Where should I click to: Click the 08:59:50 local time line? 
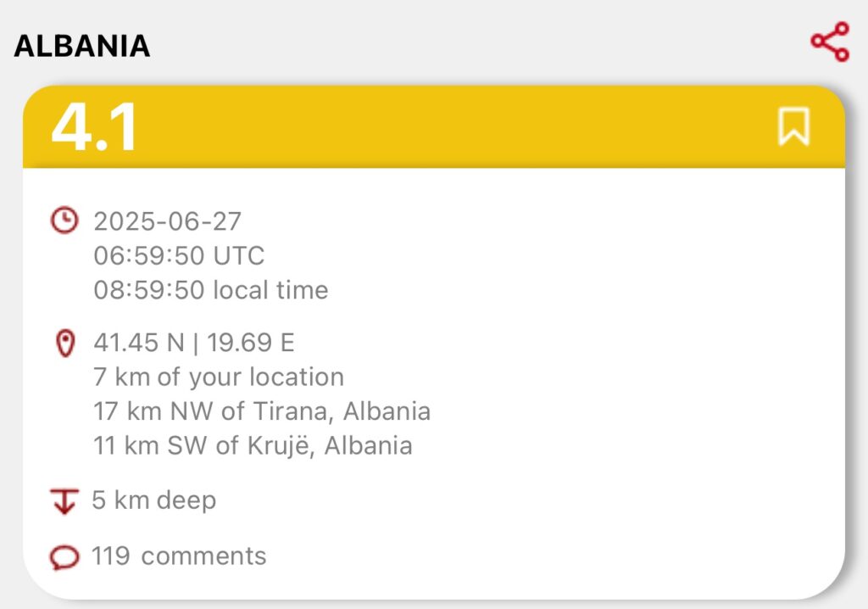(211, 290)
